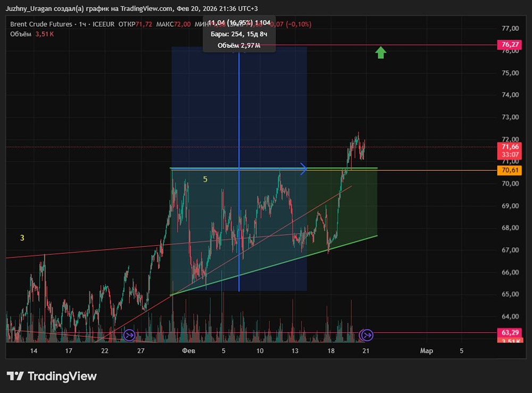Click the 1ч interval in the chart legend
Image resolution: width=532 pixels, height=393 pixels.
coord(82,24)
